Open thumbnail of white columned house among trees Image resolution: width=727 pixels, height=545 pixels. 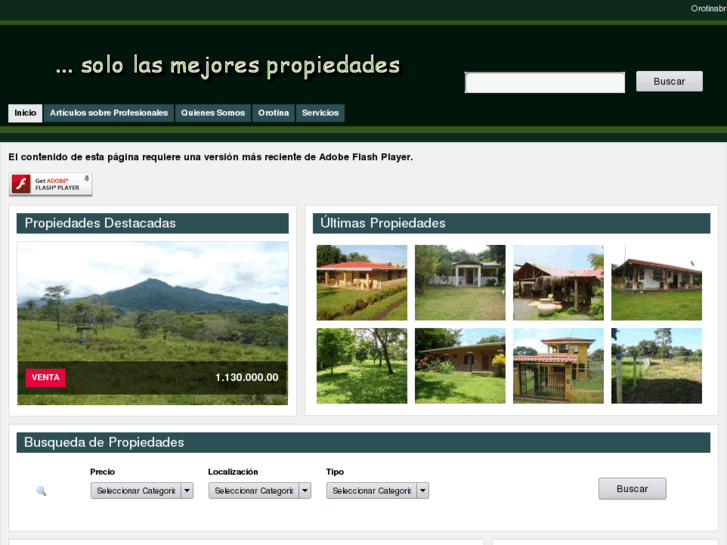point(460,282)
